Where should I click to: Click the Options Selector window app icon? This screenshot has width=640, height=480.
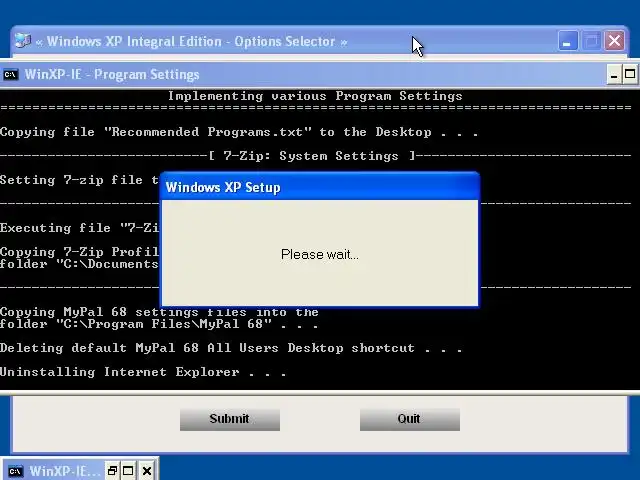pyautogui.click(x=23, y=41)
